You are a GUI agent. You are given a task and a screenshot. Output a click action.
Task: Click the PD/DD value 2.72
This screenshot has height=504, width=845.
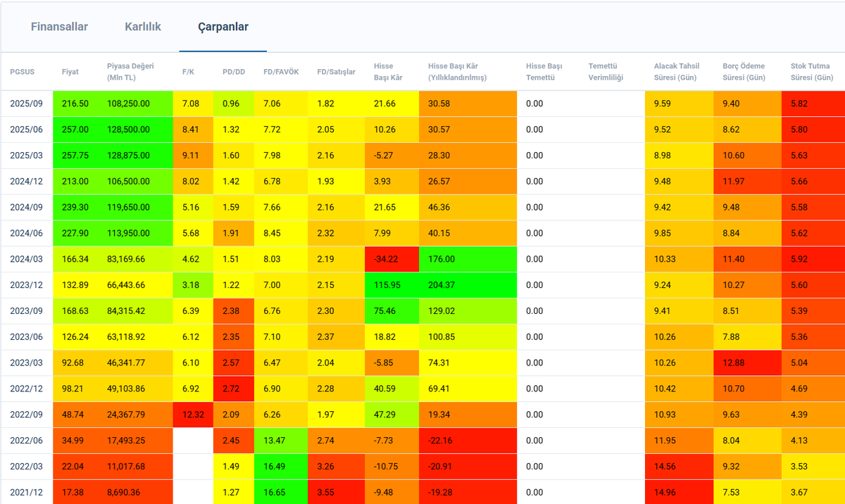coord(234,389)
